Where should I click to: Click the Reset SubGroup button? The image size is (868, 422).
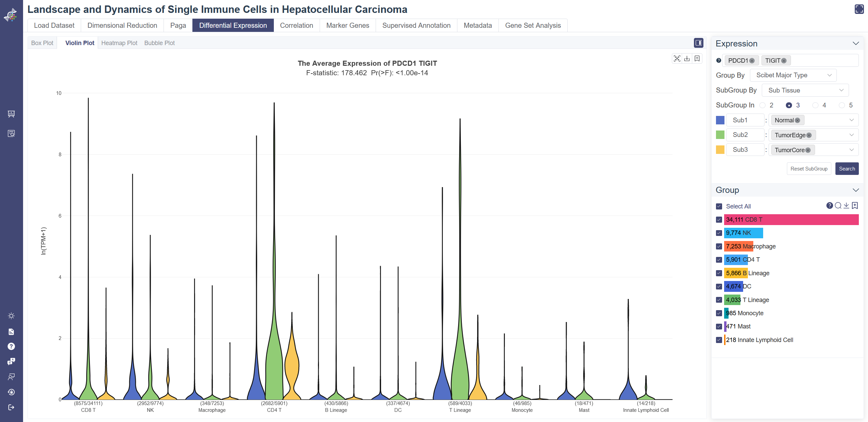click(809, 169)
